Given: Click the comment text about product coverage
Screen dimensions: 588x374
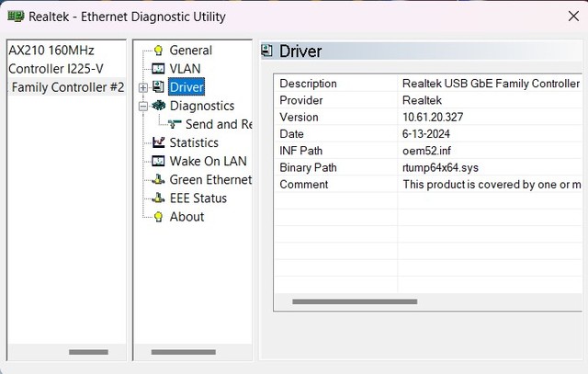Looking at the screenshot, I should tap(492, 184).
